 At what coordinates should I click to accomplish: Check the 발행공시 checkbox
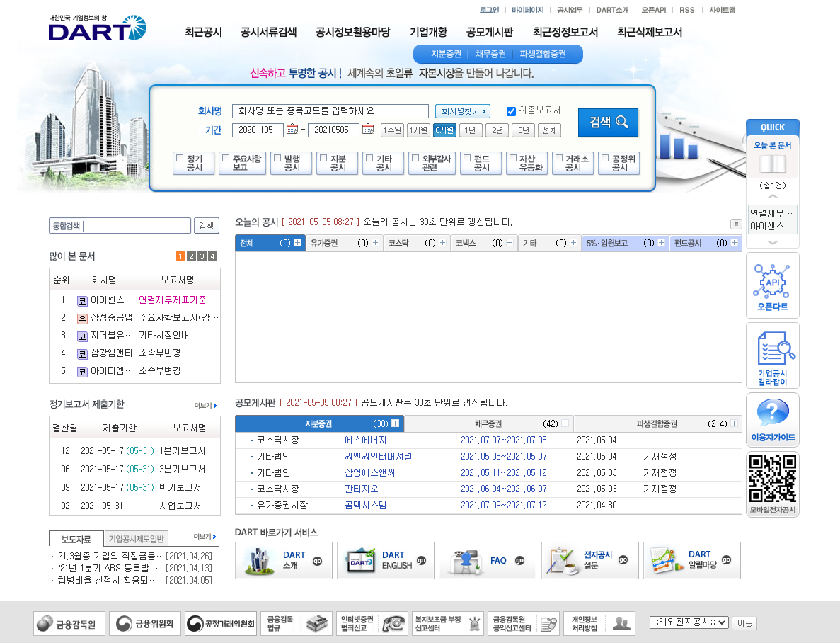click(277, 158)
